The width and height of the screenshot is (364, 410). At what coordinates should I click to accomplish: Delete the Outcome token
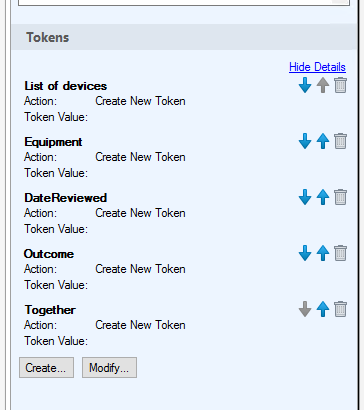(340, 253)
